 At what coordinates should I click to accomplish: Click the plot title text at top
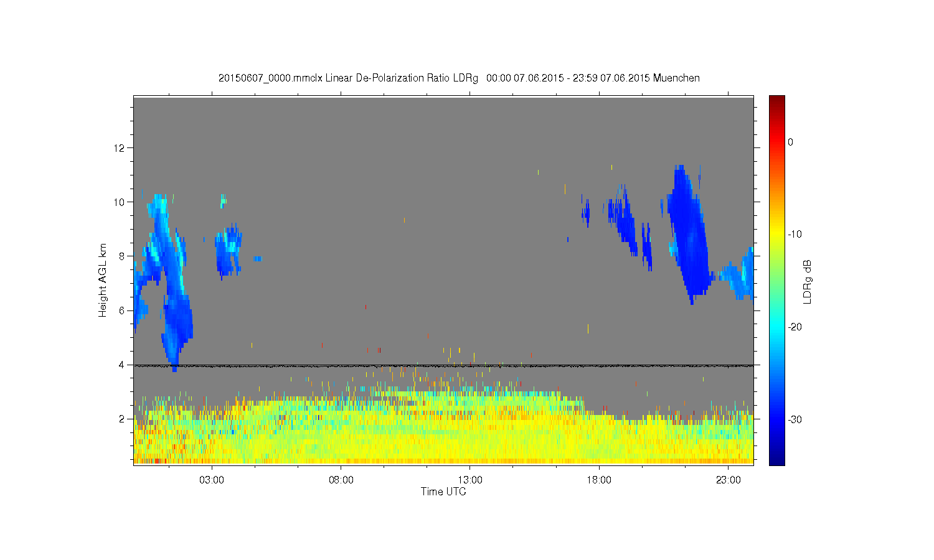[459, 78]
